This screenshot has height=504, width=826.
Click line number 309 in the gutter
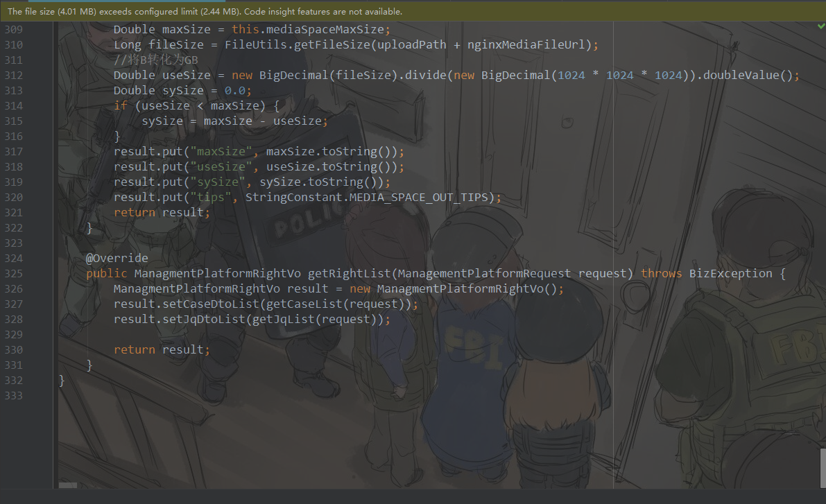point(14,30)
